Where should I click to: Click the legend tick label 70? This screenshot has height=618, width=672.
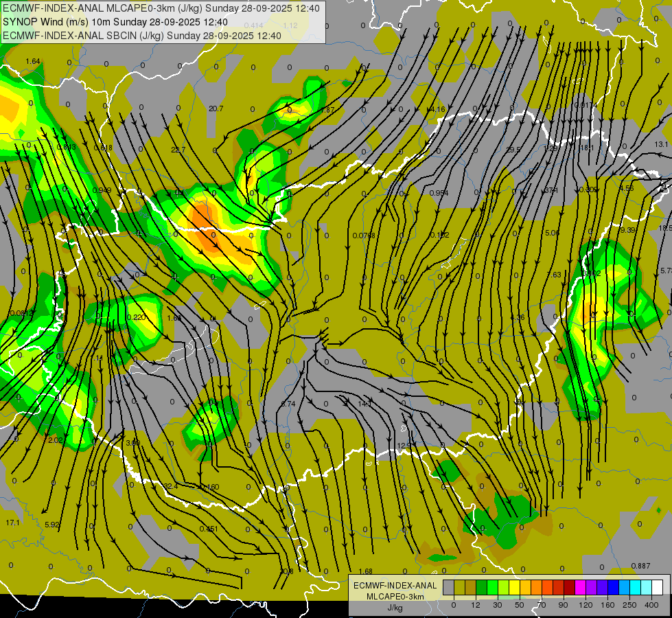542,605
